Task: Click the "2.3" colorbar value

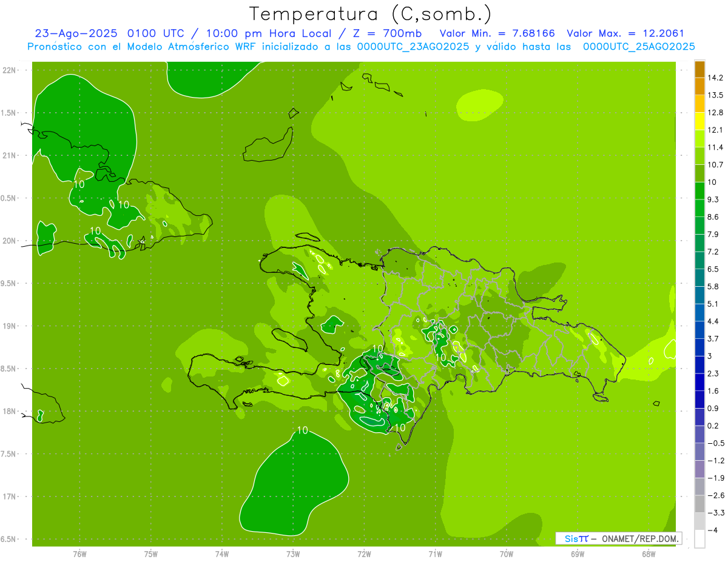Action: pyautogui.click(x=713, y=373)
